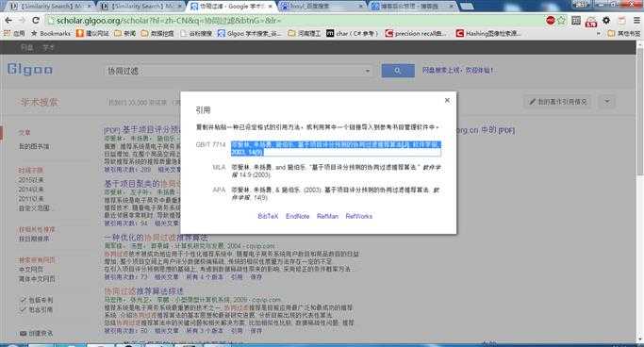The image size is (644, 347).
Task: Open the Glgoo 学术搜索 bookmark
Action: (x=249, y=33)
